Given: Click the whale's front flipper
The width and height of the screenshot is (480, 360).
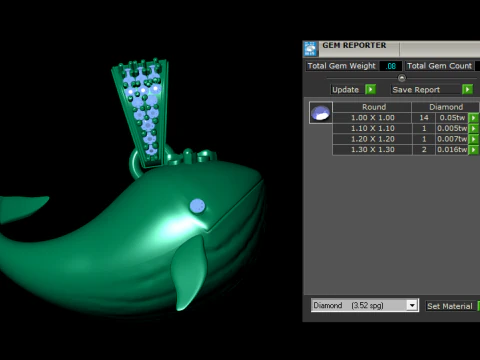Looking at the screenshot, I should coord(189,272).
